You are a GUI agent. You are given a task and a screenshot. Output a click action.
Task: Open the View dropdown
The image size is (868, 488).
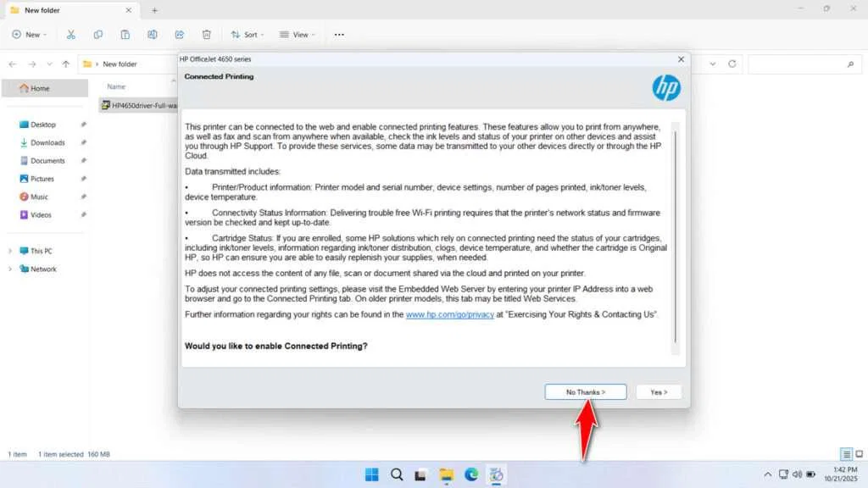click(x=298, y=34)
